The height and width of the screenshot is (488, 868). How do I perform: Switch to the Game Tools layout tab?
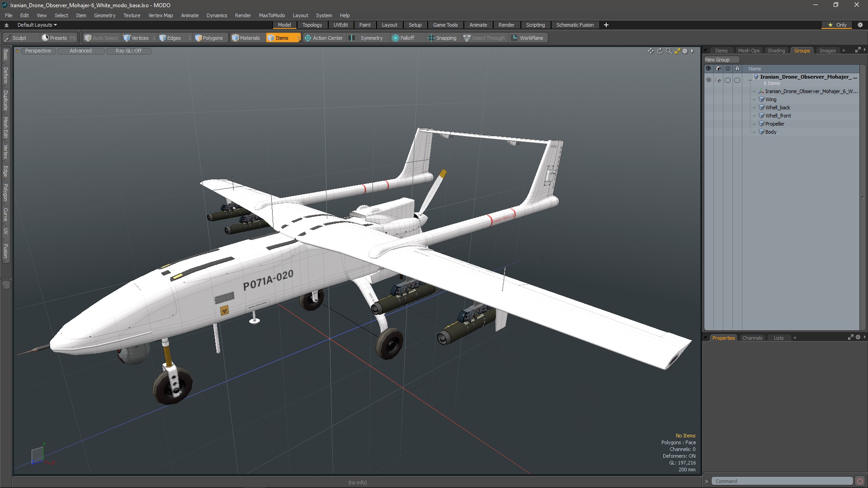tap(445, 25)
